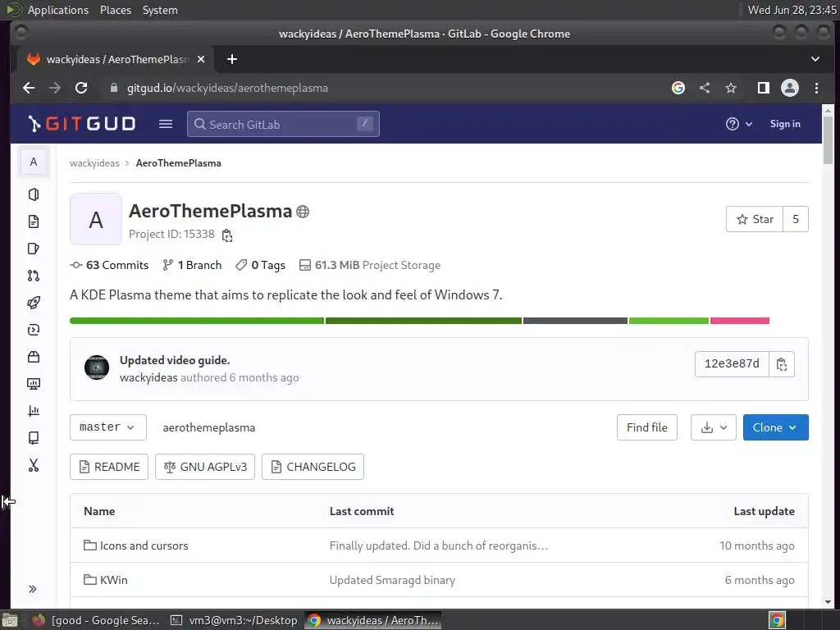Viewport: 840px width, 630px height.
Task: Switch to vm3@vm3:~/Desktop terminal in taskbar
Action: coord(234,620)
